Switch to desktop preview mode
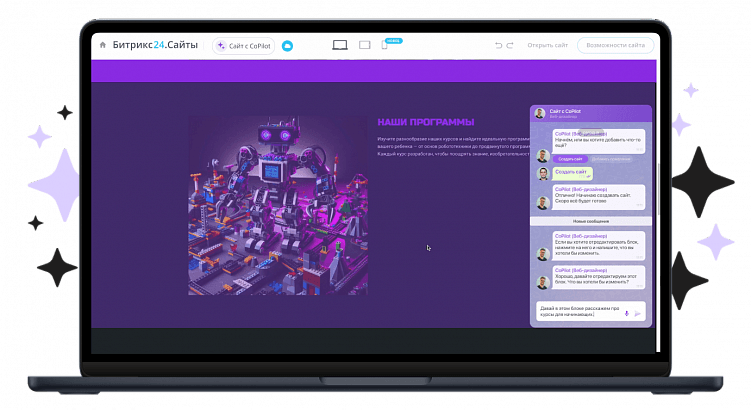Viewport: 751px width, 410px height. click(340, 45)
